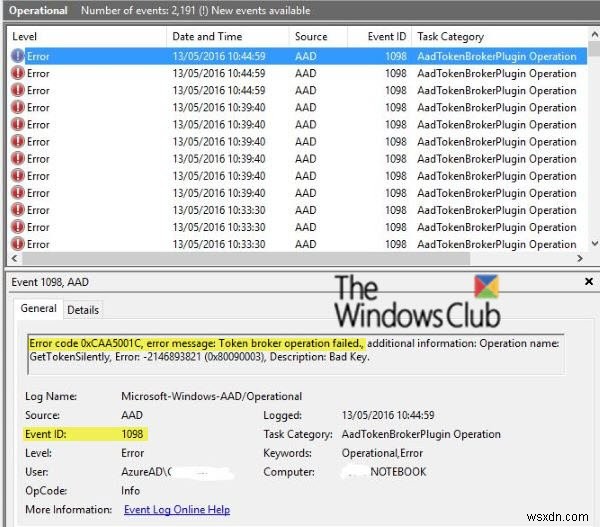This screenshot has height=527, width=600.
Task: Click the Logged value 13/05/2016 10:44:59
Action: (388, 415)
